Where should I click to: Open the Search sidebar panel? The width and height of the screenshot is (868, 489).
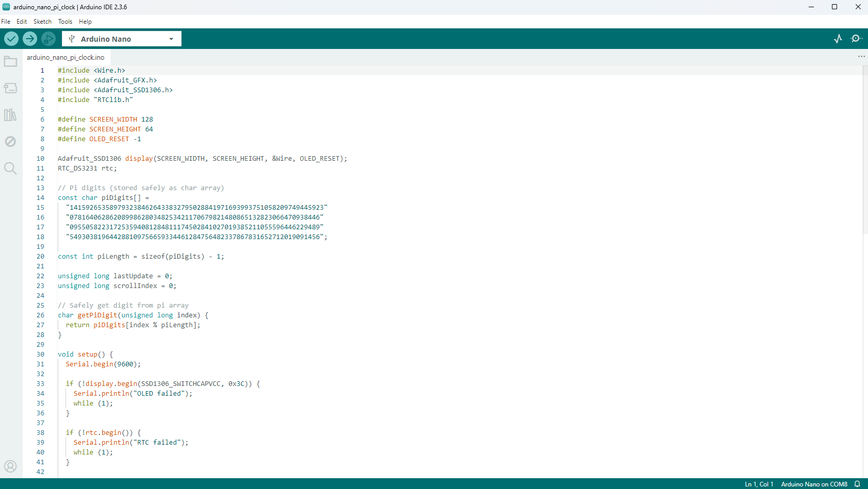click(10, 168)
